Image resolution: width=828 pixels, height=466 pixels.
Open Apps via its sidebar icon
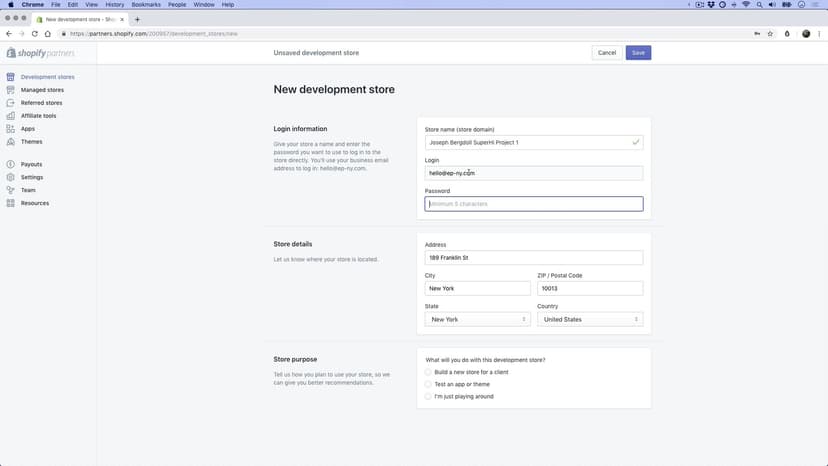(x=11, y=129)
